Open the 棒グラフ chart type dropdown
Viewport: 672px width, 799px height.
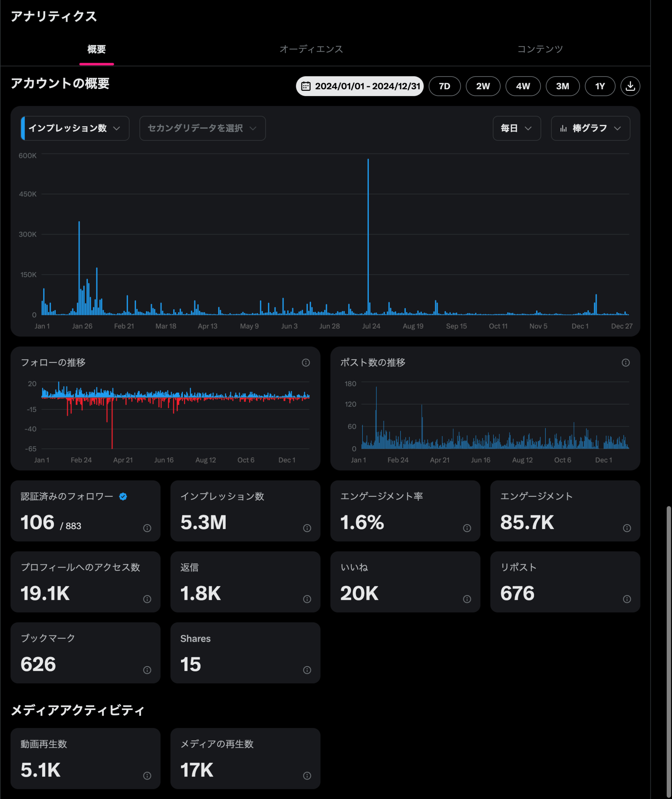tap(590, 128)
